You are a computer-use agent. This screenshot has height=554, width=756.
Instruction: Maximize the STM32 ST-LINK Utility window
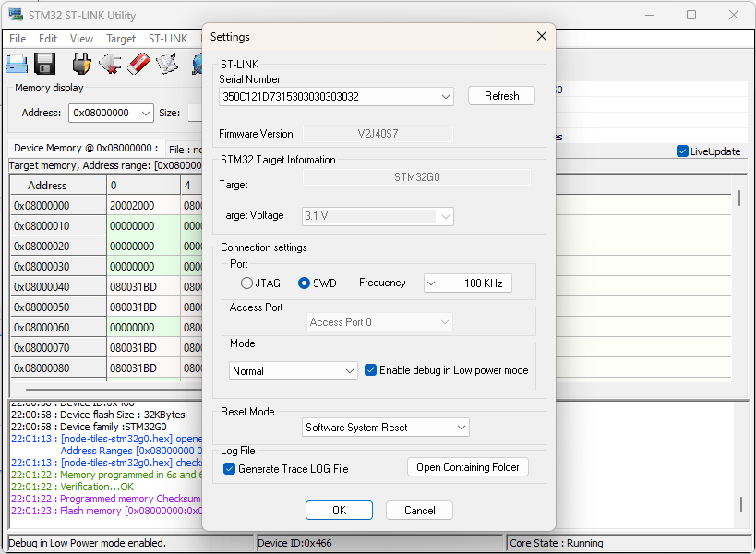[x=691, y=15]
